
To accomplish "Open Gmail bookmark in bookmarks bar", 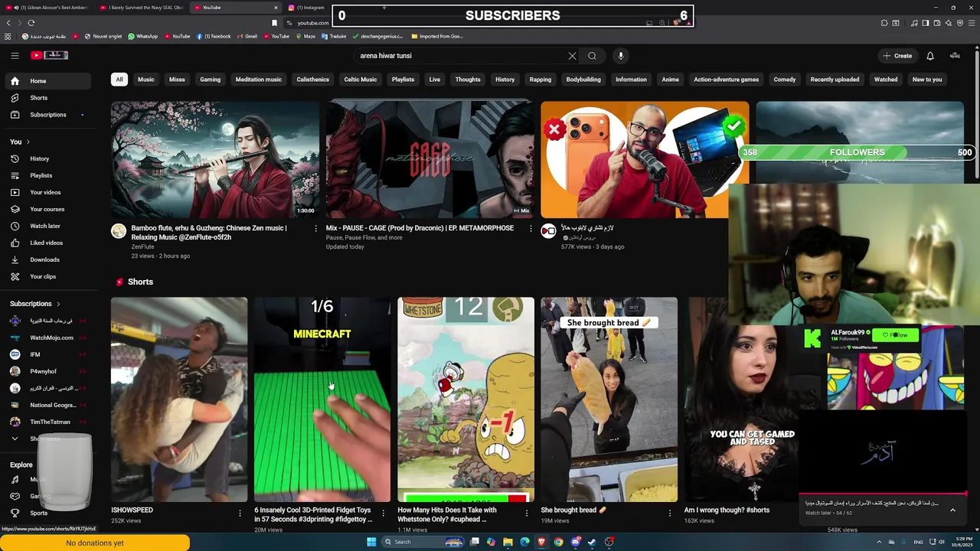I will [x=247, y=36].
